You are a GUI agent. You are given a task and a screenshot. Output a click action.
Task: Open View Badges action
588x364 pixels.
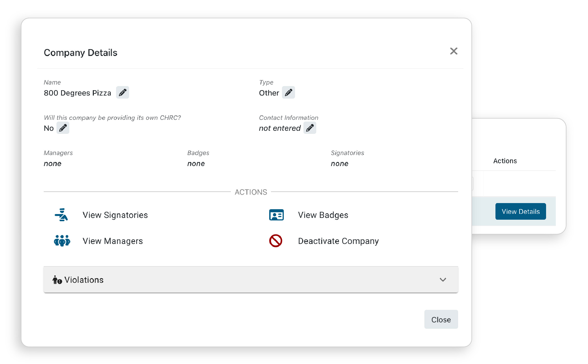coord(323,215)
